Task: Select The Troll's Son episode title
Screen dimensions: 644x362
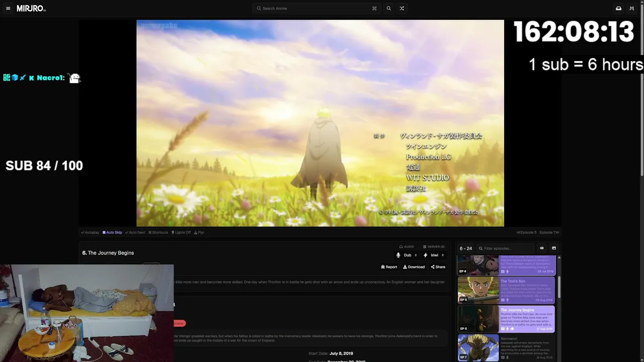Action: pyautogui.click(x=513, y=281)
